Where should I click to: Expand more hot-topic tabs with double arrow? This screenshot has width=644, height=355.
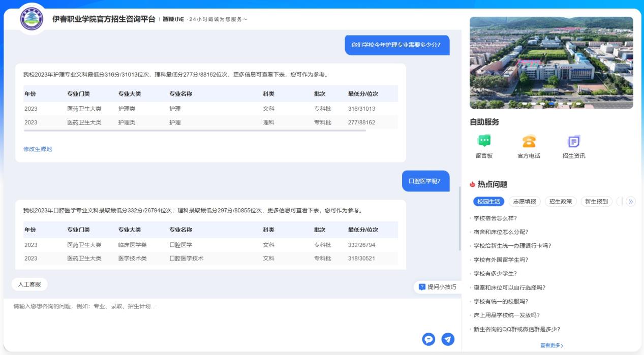(631, 202)
